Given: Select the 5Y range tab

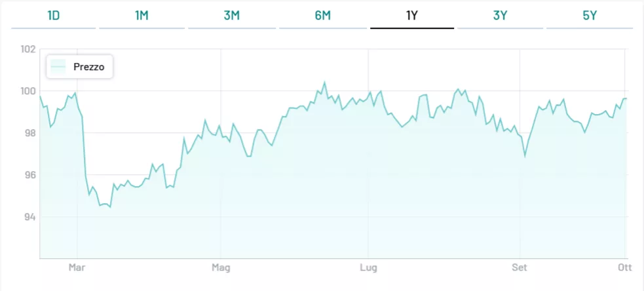Looking at the screenshot, I should pyautogui.click(x=590, y=15).
